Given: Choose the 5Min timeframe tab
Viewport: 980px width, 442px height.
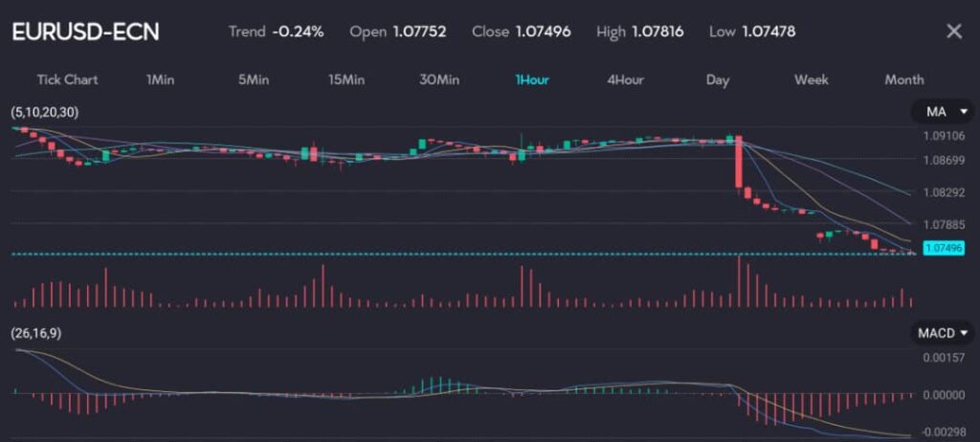Looking at the screenshot, I should (x=253, y=79).
